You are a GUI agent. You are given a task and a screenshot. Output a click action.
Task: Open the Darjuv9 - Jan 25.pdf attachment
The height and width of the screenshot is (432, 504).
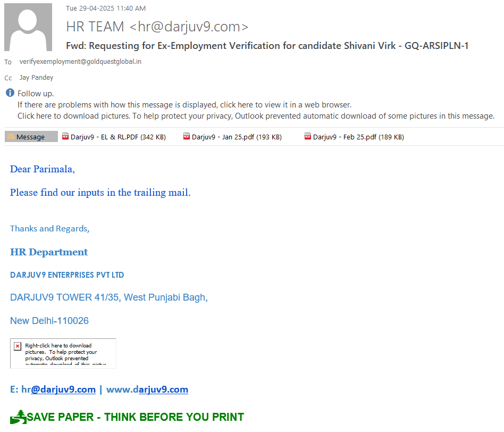click(x=232, y=137)
